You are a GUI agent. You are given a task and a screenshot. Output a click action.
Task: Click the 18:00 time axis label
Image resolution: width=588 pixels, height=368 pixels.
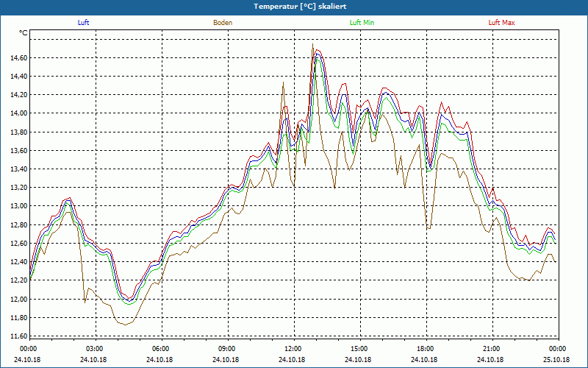pos(425,349)
